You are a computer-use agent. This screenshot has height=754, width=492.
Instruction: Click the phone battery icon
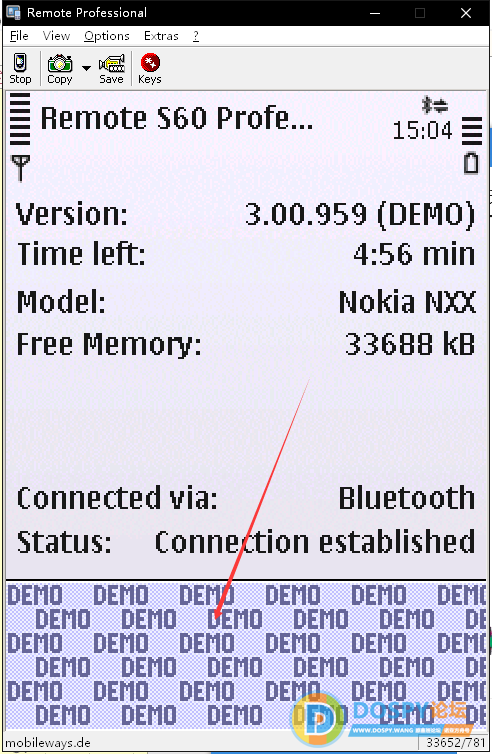point(471,163)
